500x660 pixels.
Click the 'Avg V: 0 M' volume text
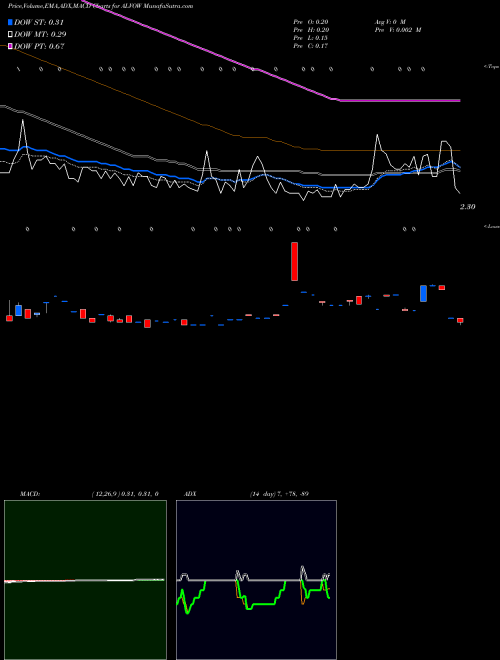pyautogui.click(x=390, y=22)
